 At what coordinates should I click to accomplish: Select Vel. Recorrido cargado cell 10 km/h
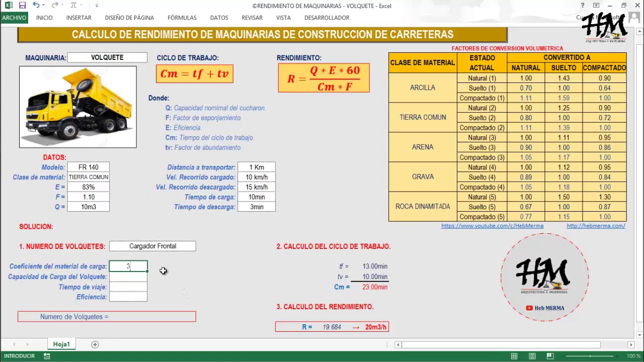point(257,177)
